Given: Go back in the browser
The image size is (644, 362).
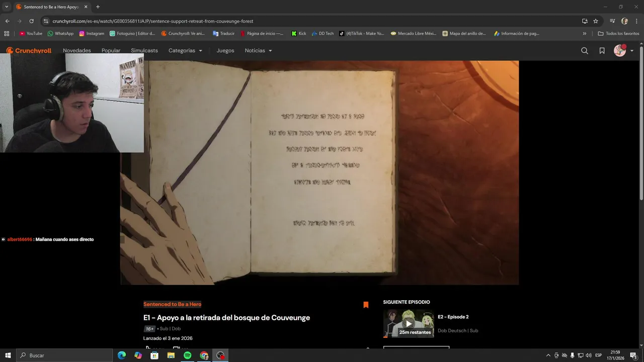Looking at the screenshot, I should [x=7, y=21].
